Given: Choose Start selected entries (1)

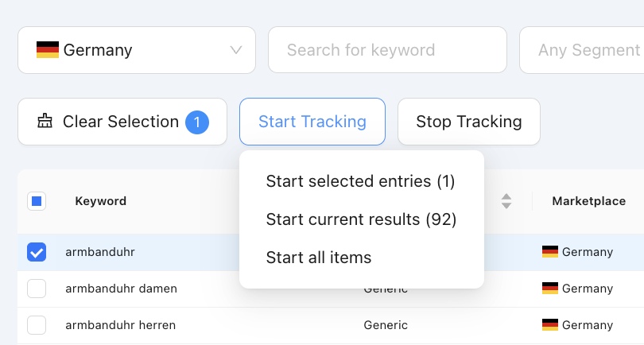Looking at the screenshot, I should pyautogui.click(x=361, y=181).
